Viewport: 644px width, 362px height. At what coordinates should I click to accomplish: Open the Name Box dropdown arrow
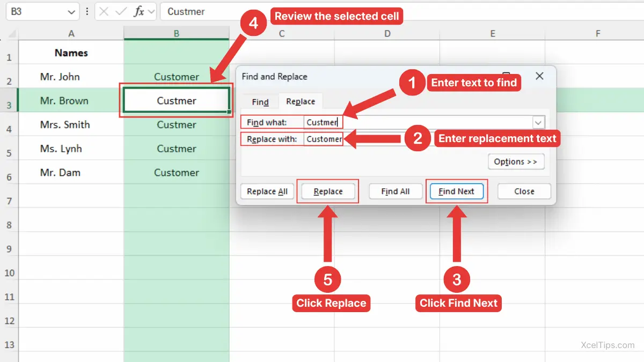tap(72, 12)
